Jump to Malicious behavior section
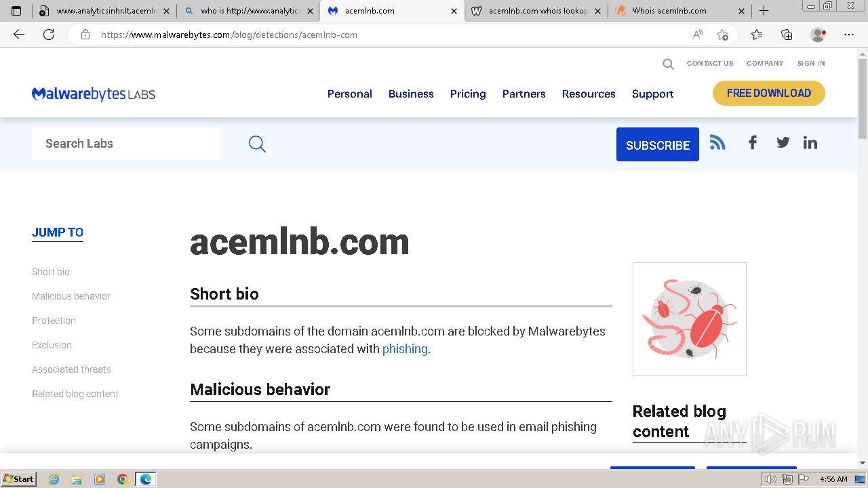The width and height of the screenshot is (868, 488). pos(71,296)
